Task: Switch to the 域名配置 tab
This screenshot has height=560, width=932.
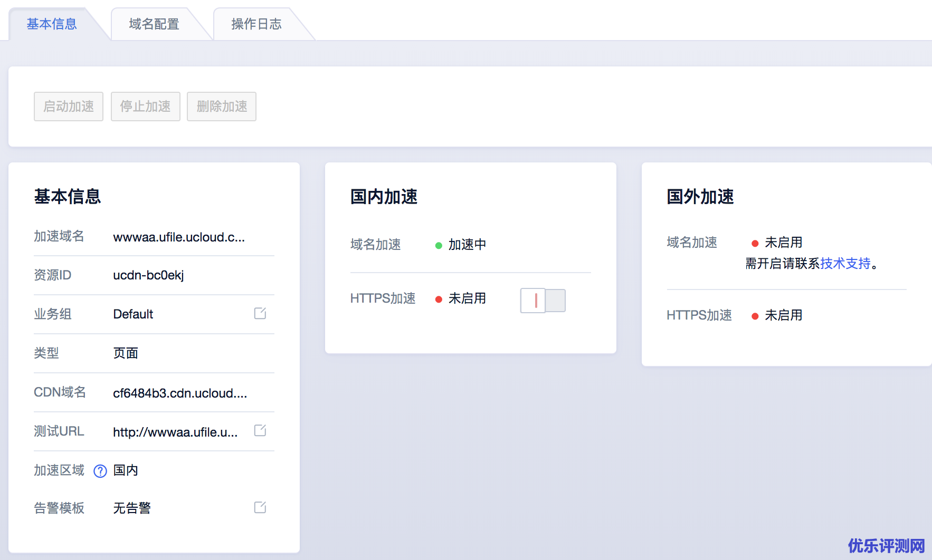Action: [x=154, y=24]
